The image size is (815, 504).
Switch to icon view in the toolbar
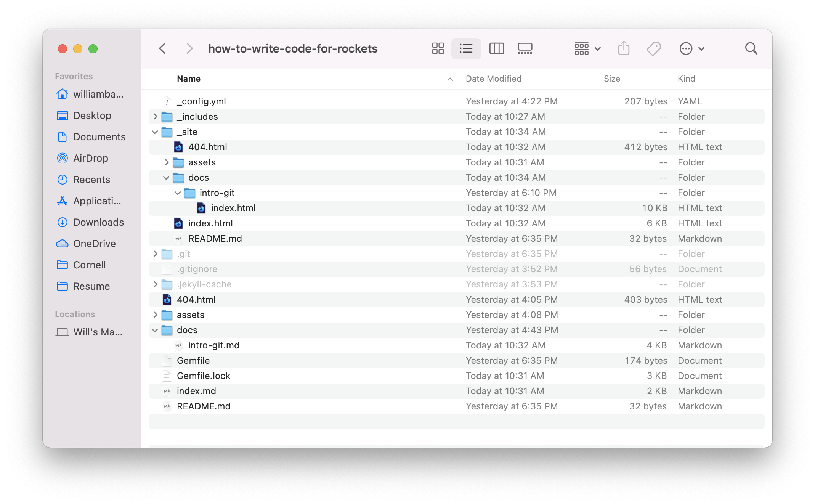click(x=438, y=48)
